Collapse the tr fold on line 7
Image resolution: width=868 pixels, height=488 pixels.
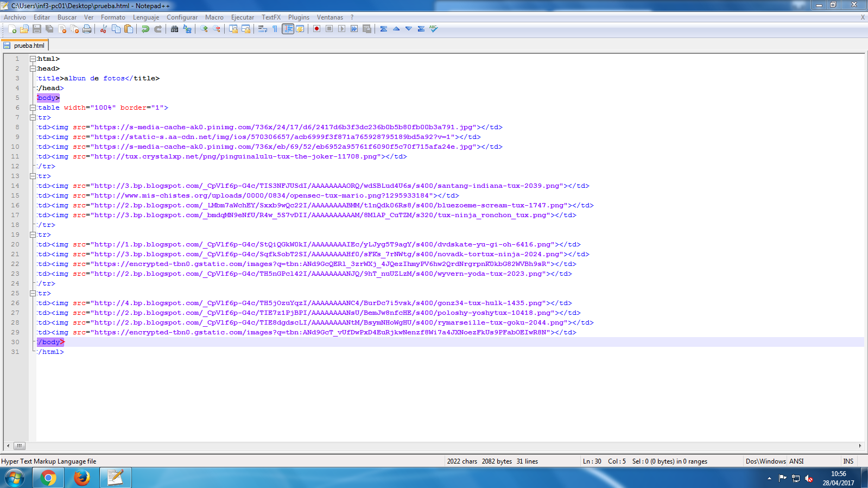pos(33,117)
